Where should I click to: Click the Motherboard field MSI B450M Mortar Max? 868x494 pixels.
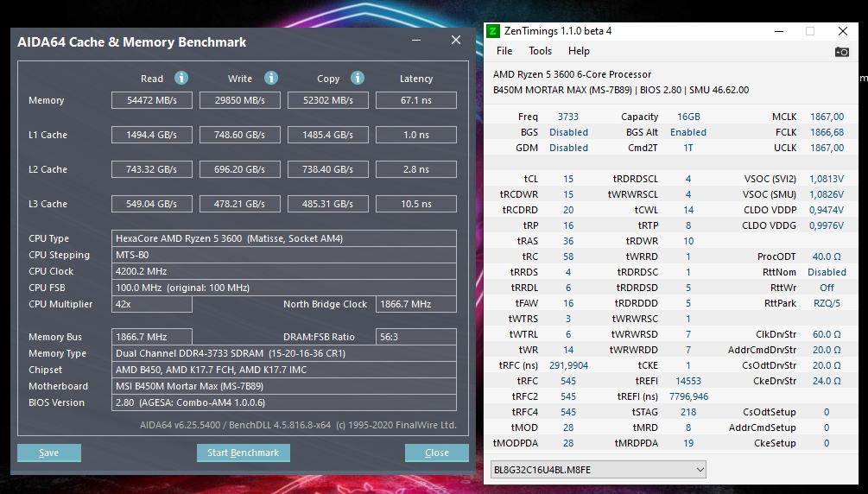[284, 386]
